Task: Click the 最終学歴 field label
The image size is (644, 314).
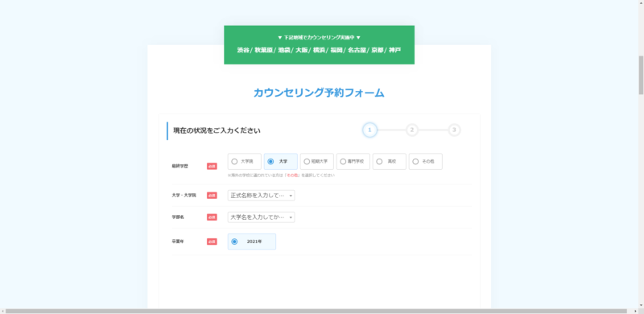Action: (180, 166)
